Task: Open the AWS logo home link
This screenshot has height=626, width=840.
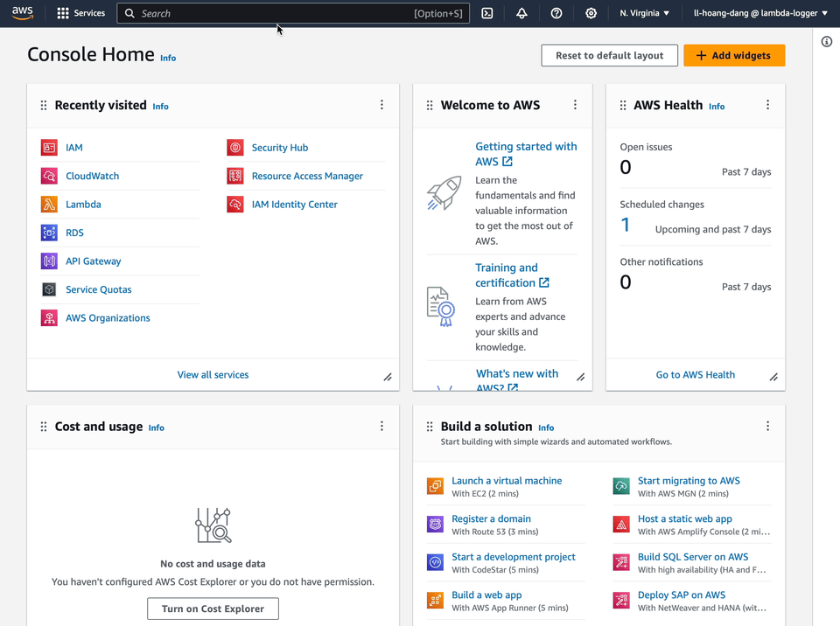Action: pyautogui.click(x=23, y=13)
